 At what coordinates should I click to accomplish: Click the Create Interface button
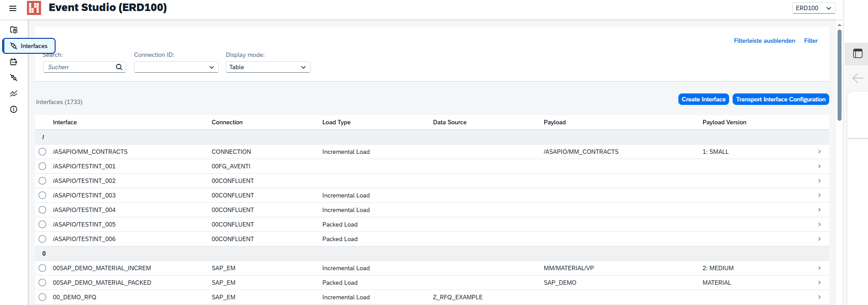point(703,99)
